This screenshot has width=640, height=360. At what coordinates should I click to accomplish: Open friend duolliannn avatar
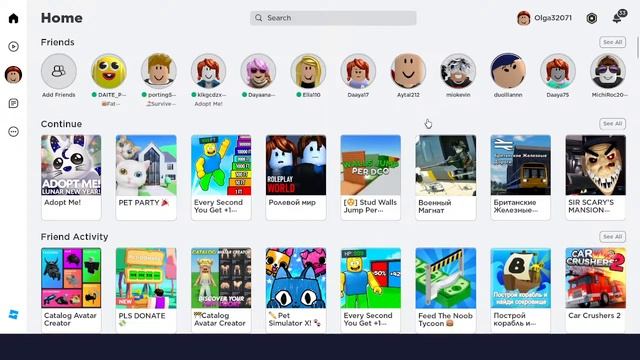click(x=508, y=71)
